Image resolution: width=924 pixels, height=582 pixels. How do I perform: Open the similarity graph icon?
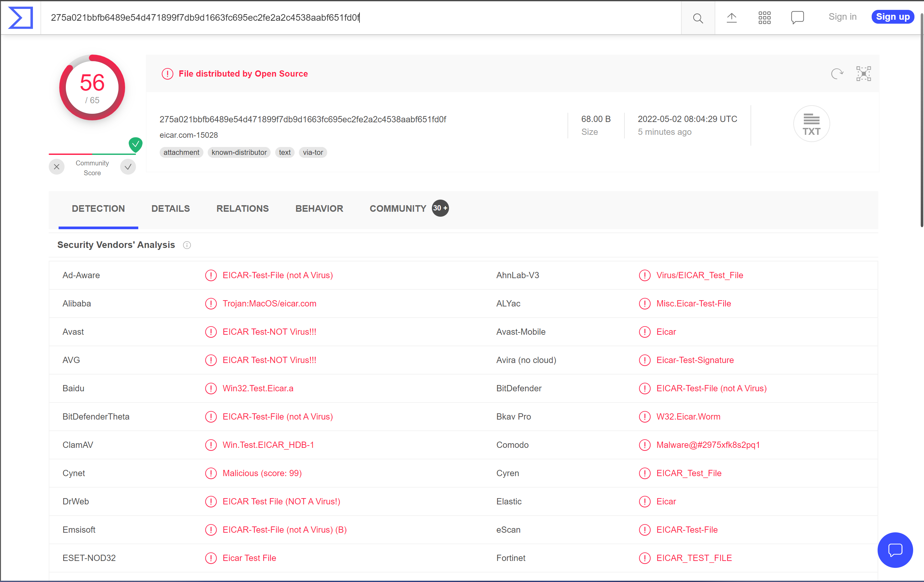pyautogui.click(x=863, y=74)
